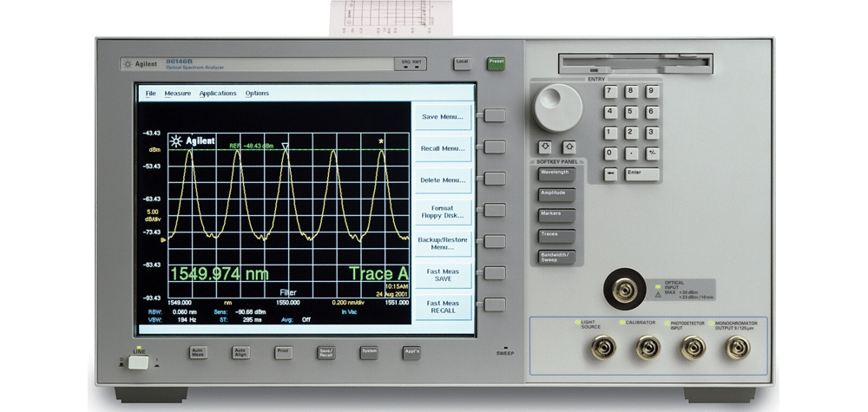868x412 pixels.
Task: Click the 295 ms sweep time value
Action: tap(252, 320)
